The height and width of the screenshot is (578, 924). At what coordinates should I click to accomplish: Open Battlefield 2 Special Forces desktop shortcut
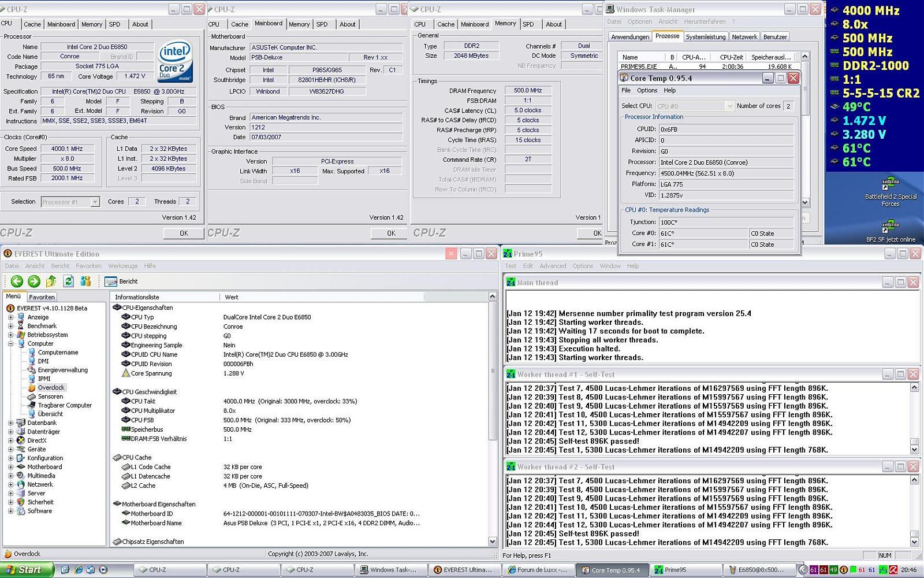[891, 193]
